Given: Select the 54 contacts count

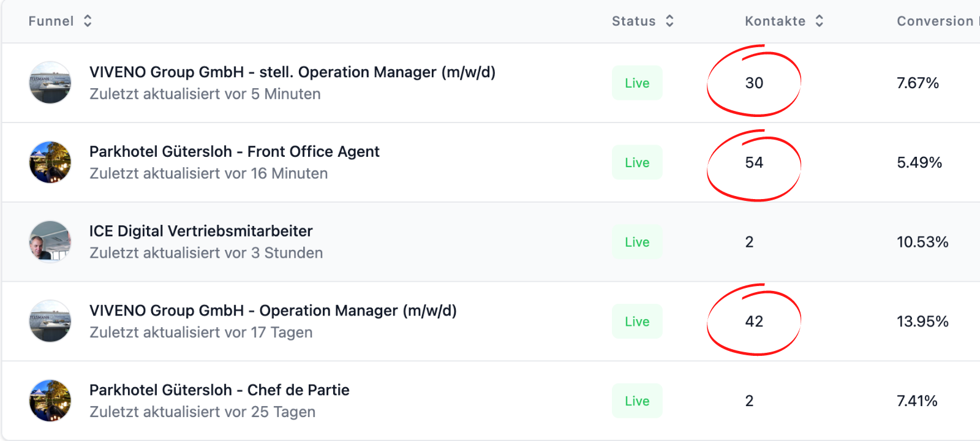Looking at the screenshot, I should [x=754, y=162].
